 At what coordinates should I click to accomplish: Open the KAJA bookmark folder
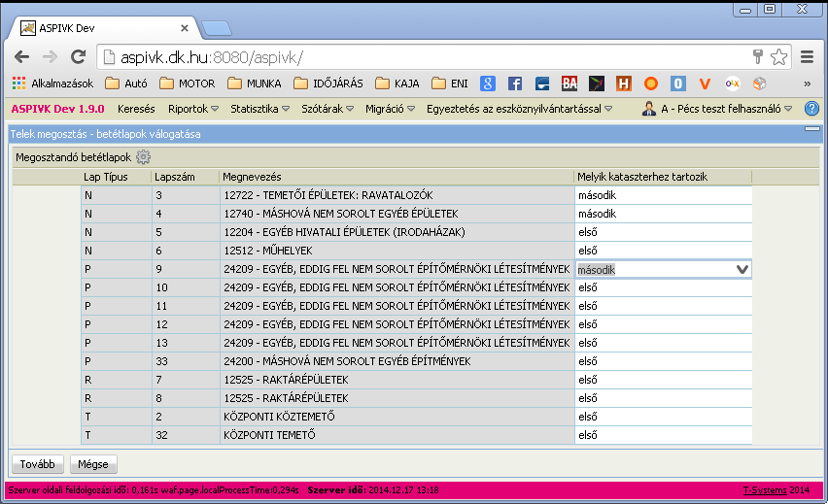(397, 84)
